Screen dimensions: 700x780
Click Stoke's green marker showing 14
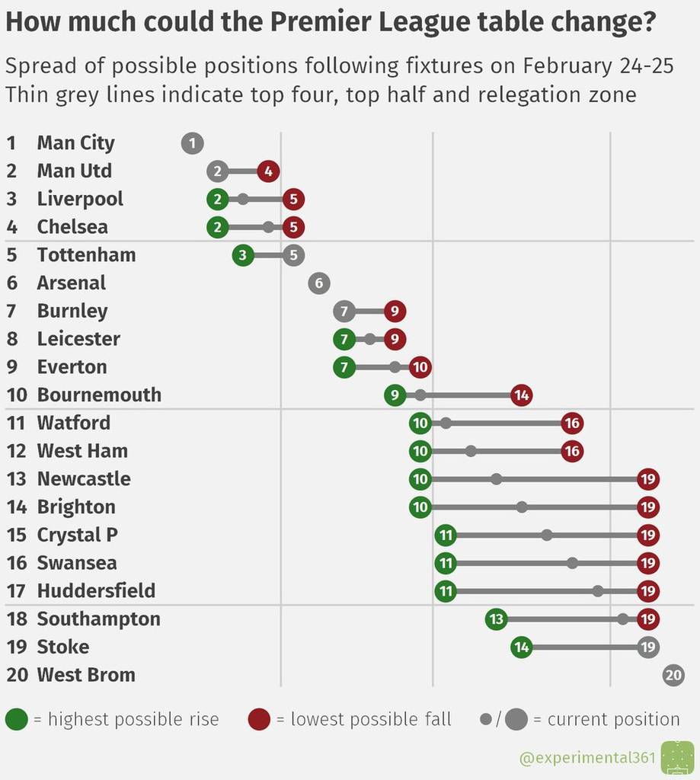click(522, 647)
